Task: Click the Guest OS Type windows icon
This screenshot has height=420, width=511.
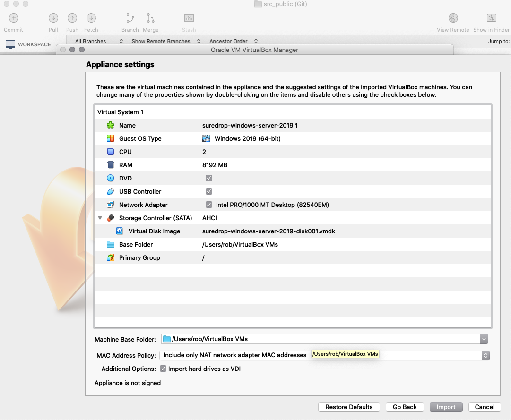Action: [x=111, y=138]
